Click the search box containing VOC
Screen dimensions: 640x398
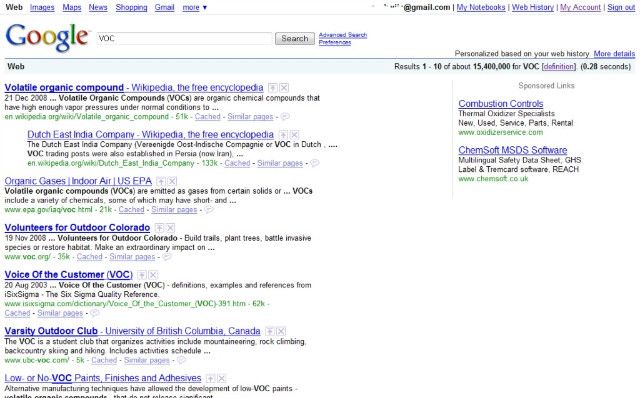click(184, 38)
